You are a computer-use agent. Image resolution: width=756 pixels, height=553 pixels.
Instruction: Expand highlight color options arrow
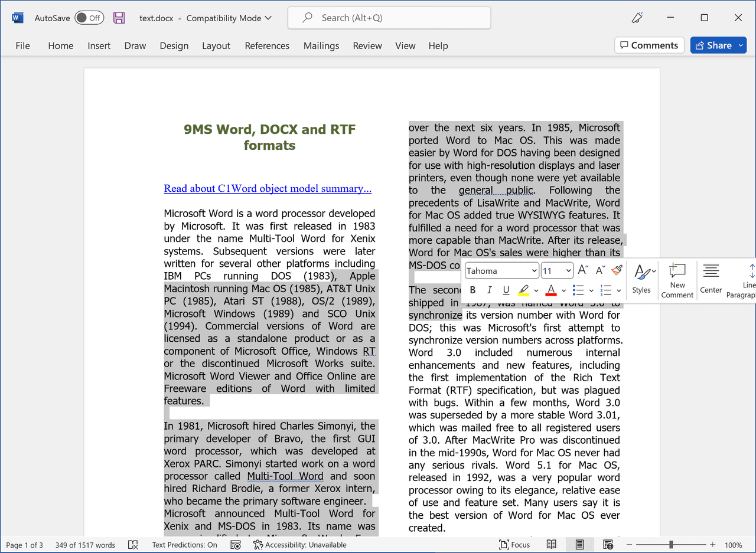tap(536, 290)
